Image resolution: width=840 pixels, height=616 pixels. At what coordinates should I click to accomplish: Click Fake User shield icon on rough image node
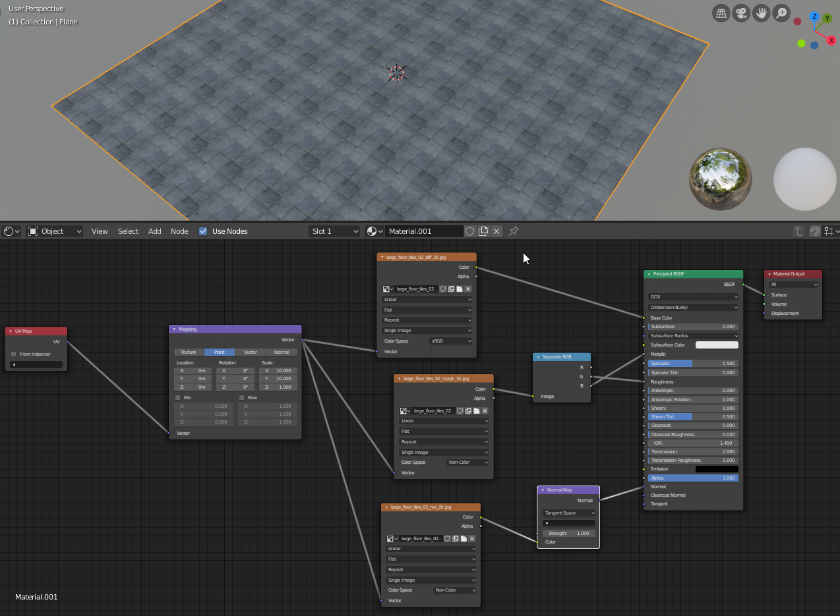pos(460,410)
